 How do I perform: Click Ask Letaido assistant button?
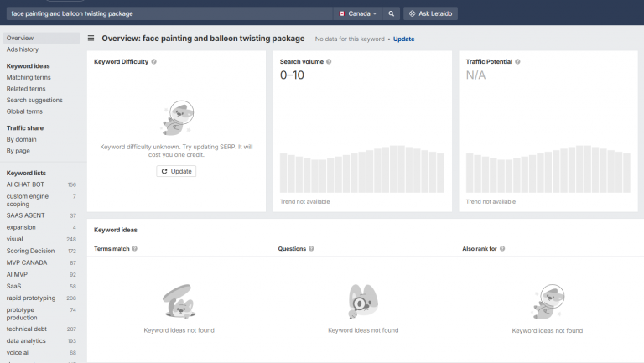430,13
